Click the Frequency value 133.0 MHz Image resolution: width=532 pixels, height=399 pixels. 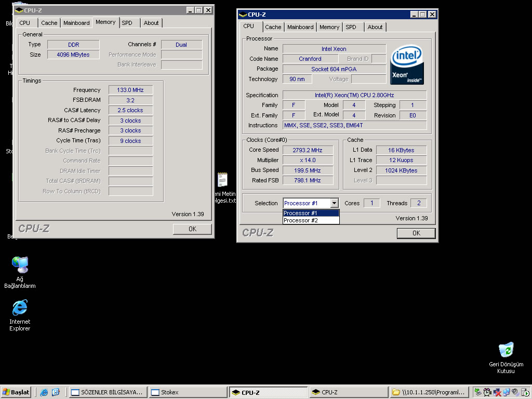click(x=130, y=90)
